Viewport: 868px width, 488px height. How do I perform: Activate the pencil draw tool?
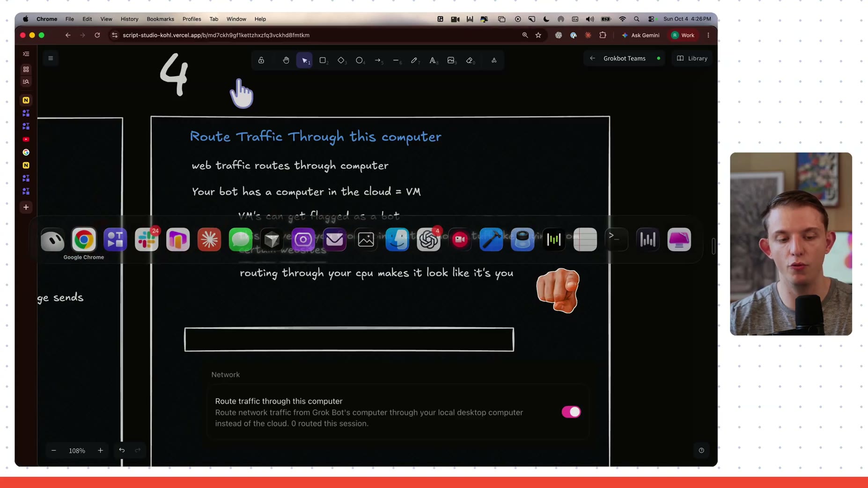click(414, 60)
